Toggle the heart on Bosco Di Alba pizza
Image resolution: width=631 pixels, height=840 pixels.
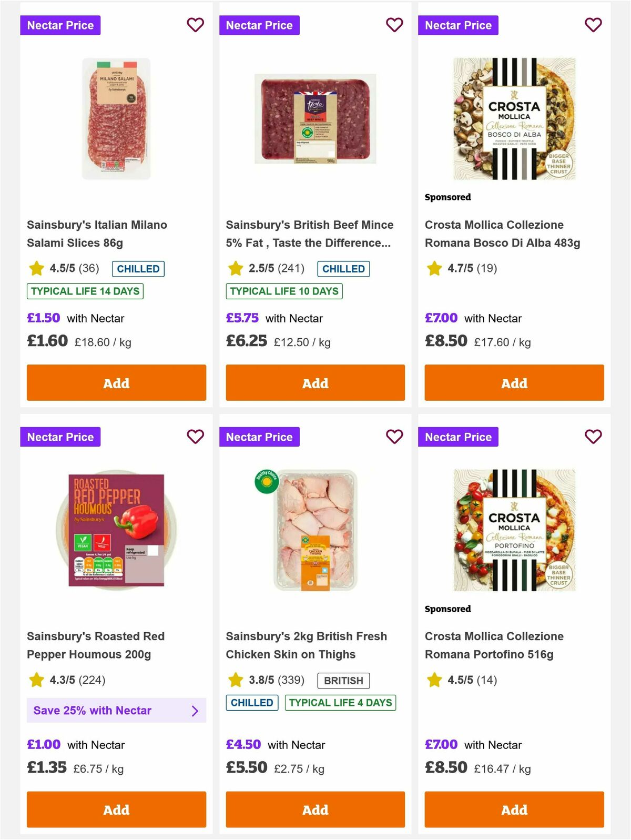(x=593, y=25)
